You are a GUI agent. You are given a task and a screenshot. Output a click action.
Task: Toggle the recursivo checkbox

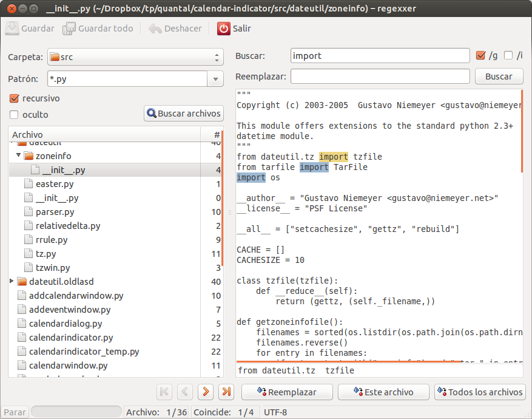(14, 98)
